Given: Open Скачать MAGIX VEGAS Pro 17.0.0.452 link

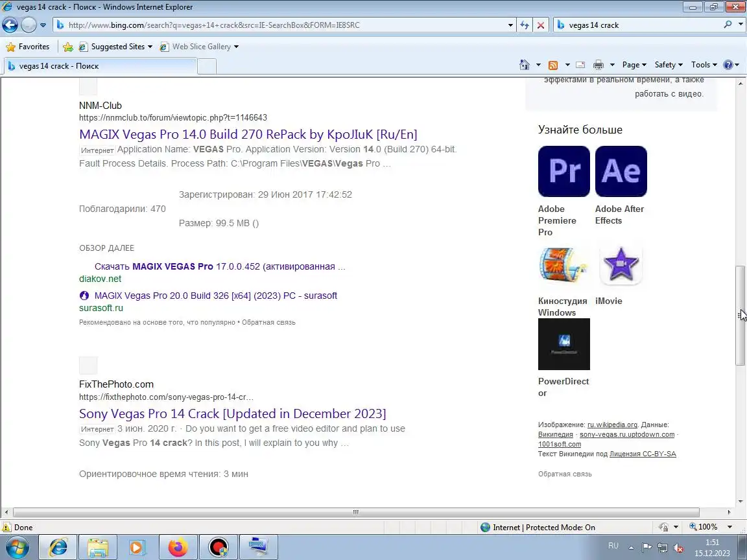Looking at the screenshot, I should (x=220, y=266).
